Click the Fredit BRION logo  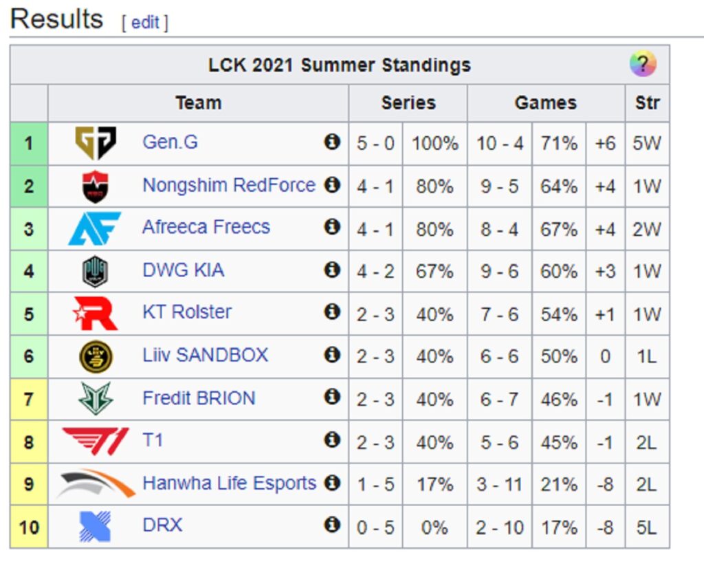[x=95, y=398]
